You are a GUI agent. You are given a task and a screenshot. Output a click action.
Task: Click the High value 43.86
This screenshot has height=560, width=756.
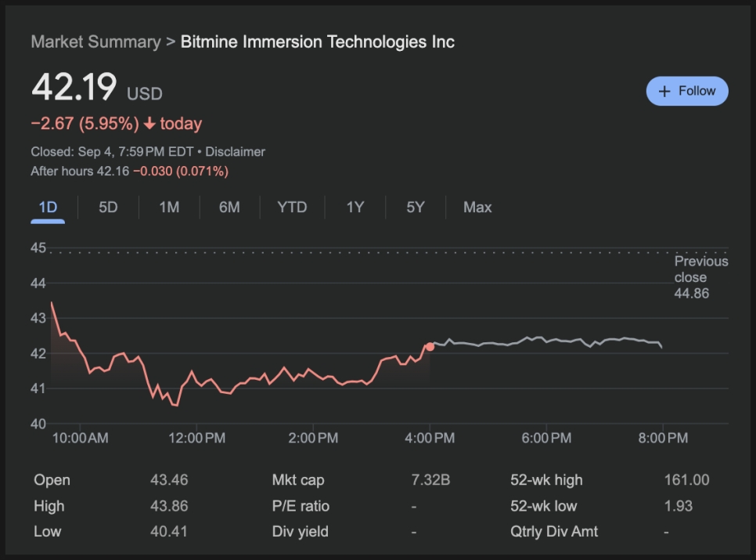[169, 506]
